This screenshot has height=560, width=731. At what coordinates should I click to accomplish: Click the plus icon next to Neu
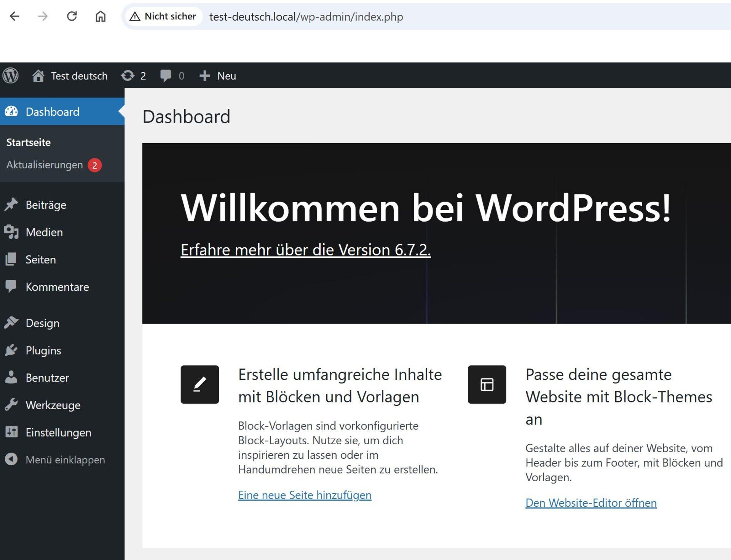205,76
